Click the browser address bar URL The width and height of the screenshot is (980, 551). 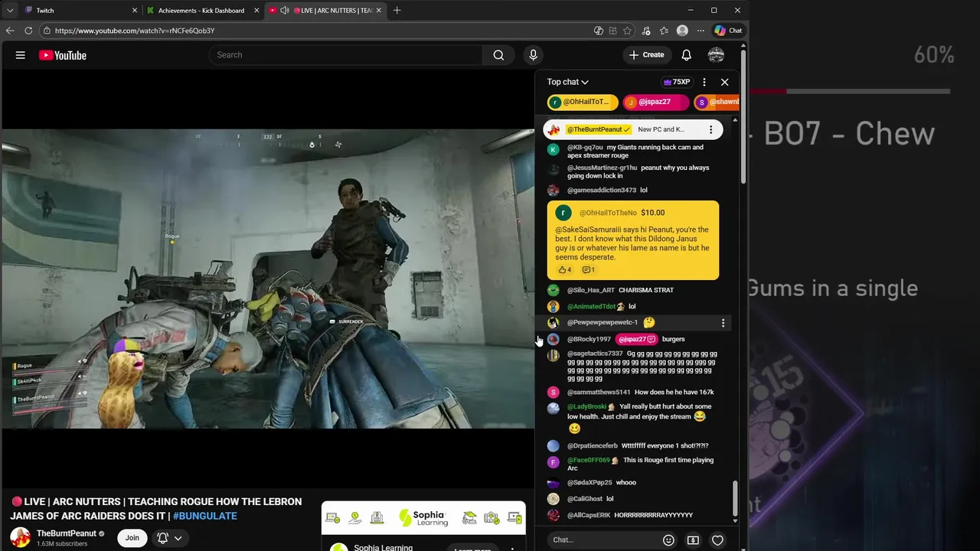(x=135, y=31)
